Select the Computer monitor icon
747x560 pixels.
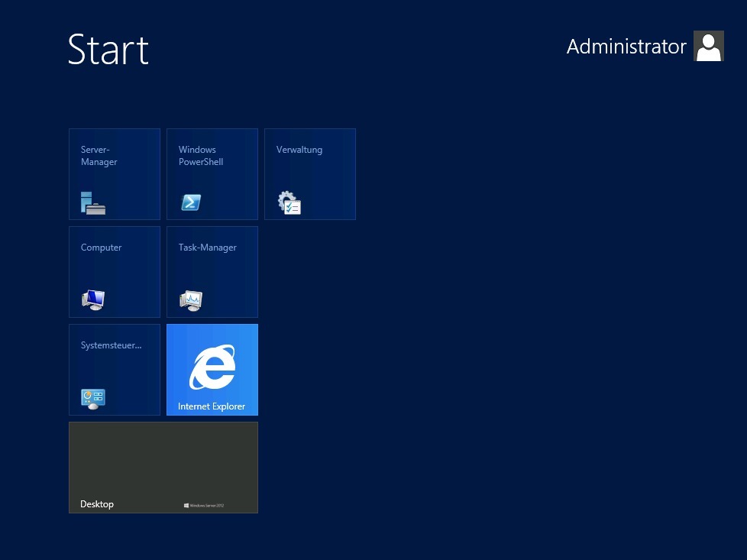93,300
